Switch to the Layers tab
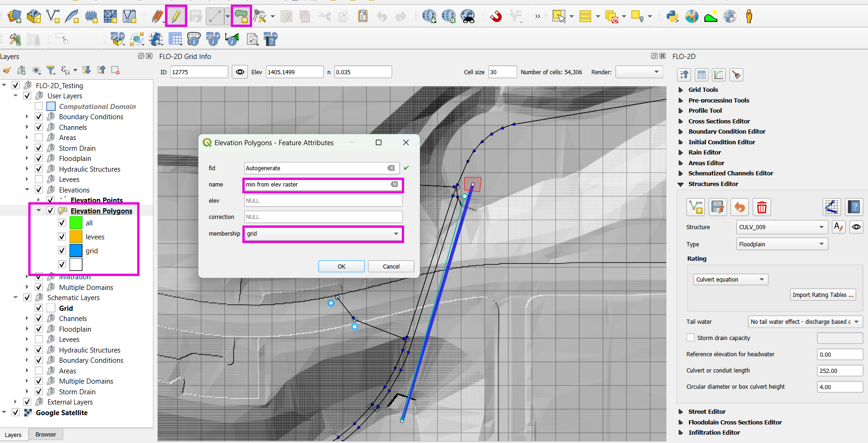868x443 pixels. (13, 435)
